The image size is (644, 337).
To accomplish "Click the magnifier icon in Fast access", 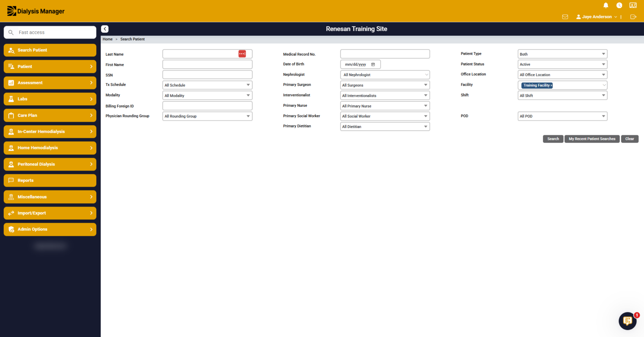I will [x=11, y=32].
